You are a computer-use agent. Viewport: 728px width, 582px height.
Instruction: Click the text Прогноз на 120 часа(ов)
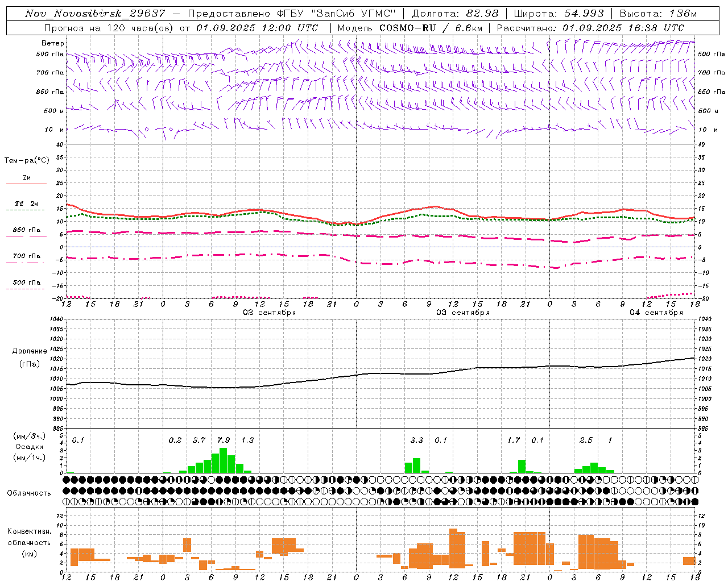[109, 28]
